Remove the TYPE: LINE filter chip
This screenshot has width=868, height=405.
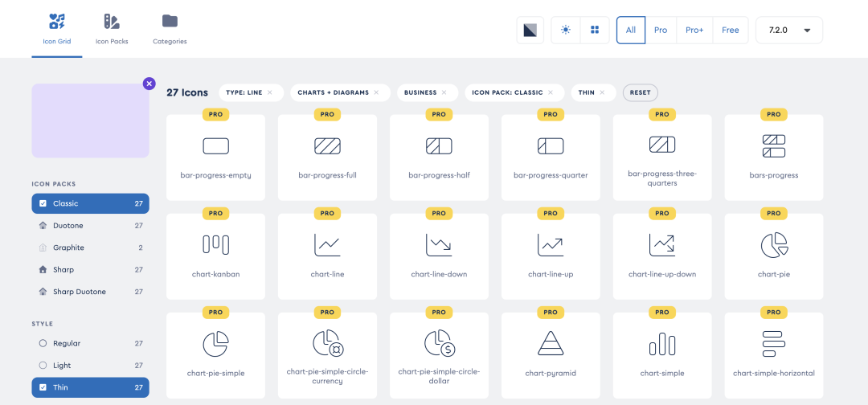(x=269, y=93)
